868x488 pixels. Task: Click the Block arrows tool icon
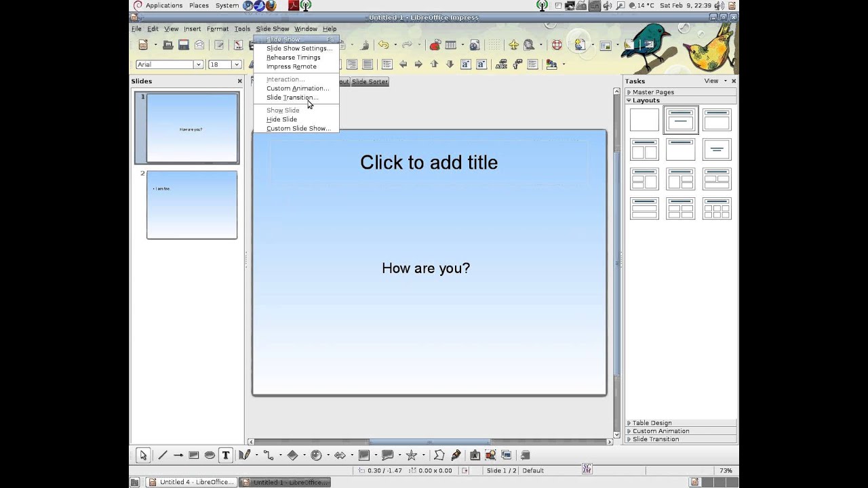click(340, 455)
